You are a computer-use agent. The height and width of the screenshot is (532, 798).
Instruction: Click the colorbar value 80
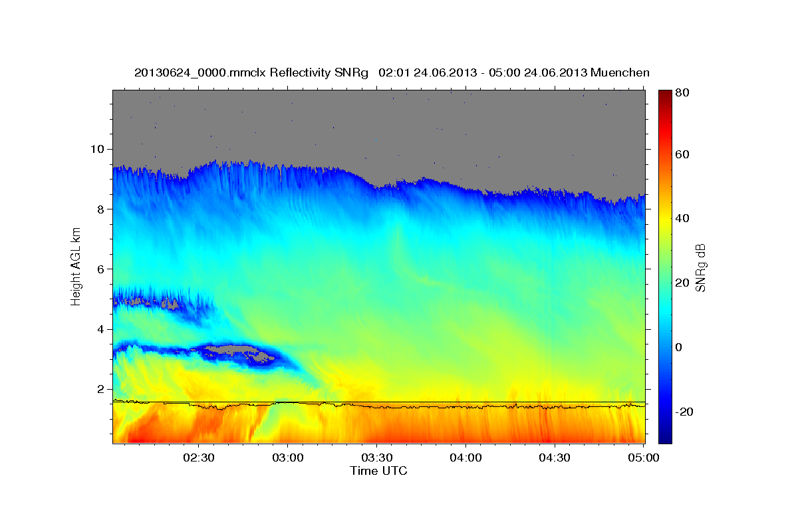pyautogui.click(x=683, y=94)
